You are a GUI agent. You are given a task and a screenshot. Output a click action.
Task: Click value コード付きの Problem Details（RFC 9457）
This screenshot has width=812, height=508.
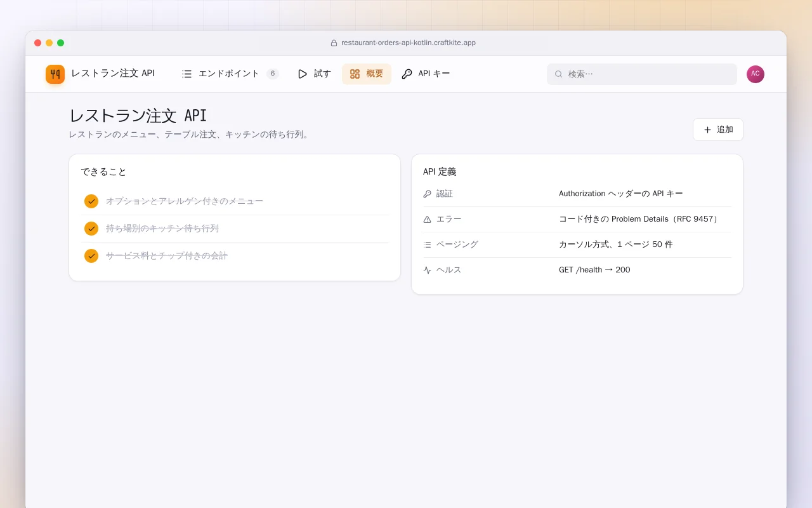[x=639, y=219]
